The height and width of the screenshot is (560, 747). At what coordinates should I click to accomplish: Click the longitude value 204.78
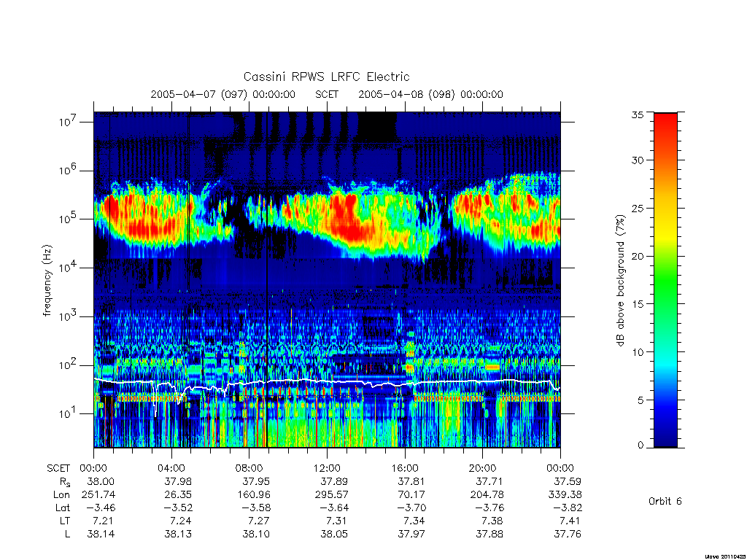487,495
